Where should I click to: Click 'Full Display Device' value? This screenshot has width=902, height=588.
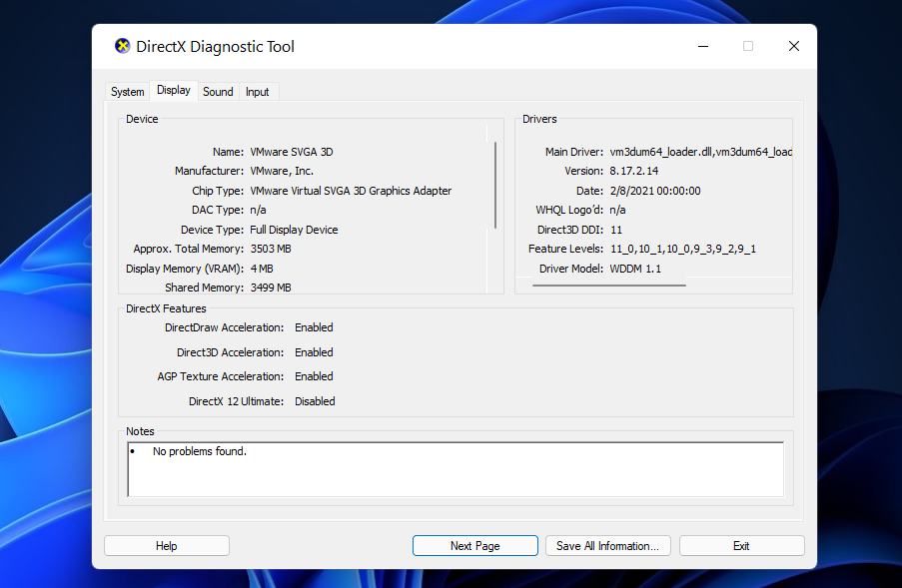[x=294, y=230]
